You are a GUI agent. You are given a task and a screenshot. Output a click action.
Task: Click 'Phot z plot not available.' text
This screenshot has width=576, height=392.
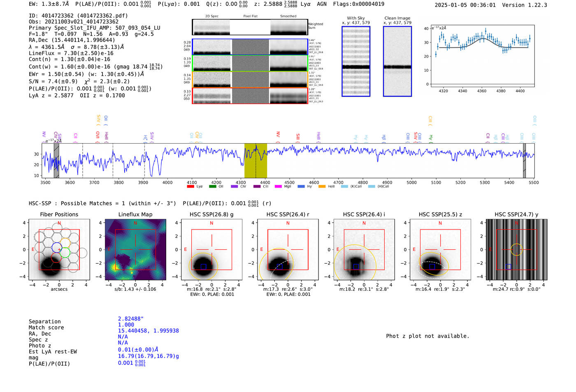coord(427,336)
